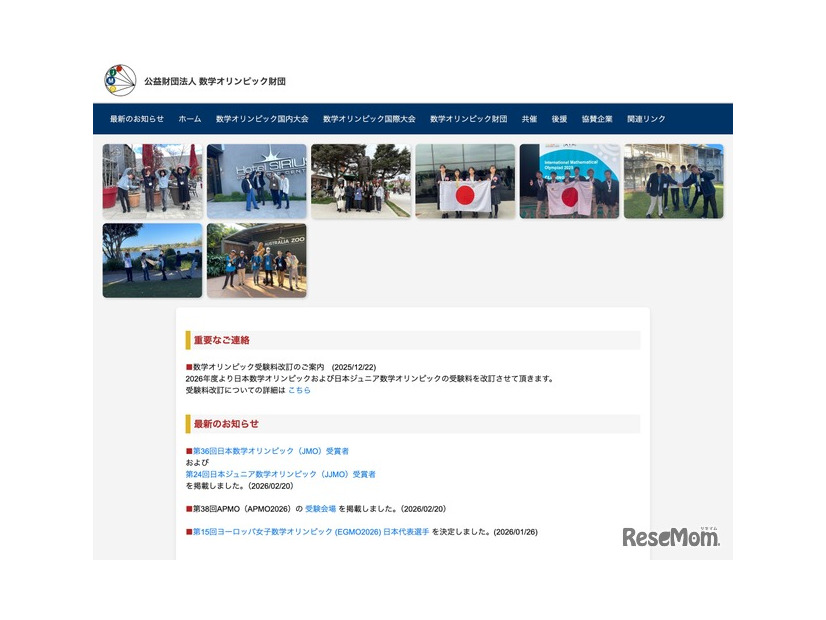Open 第36回日本数学オリンピック（JMO）受賞者 link
The height and width of the screenshot is (620, 826).
tap(270, 451)
